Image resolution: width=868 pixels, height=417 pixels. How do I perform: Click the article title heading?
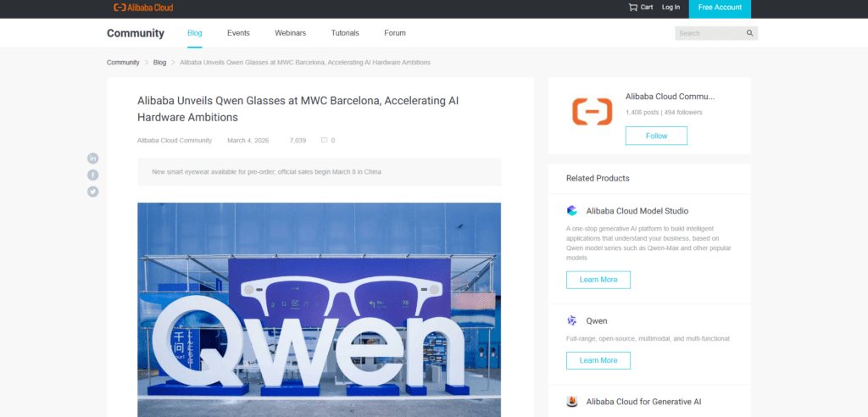pos(298,109)
